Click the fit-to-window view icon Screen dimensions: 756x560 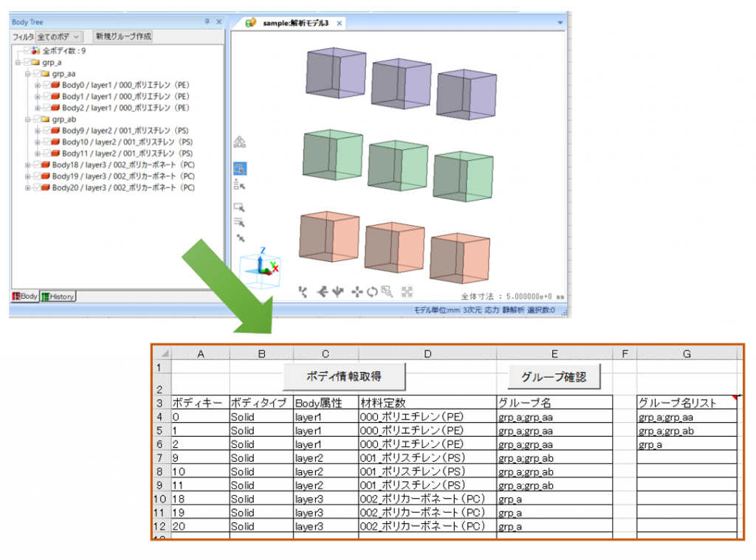tap(407, 292)
